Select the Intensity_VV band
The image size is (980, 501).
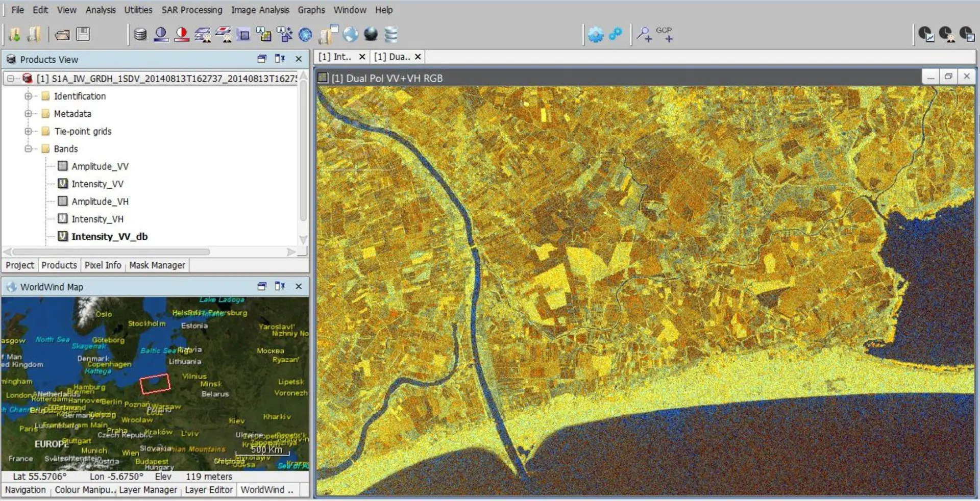[x=97, y=184]
